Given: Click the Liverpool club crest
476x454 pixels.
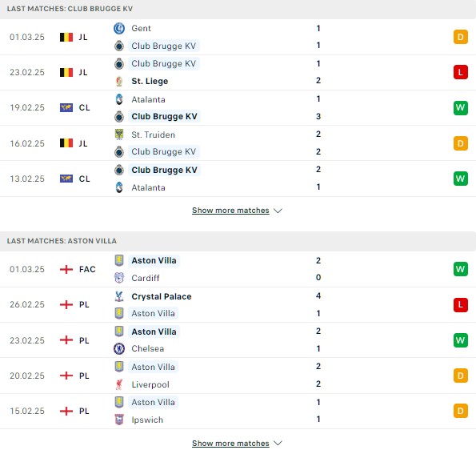Looking at the screenshot, I should point(119,384).
